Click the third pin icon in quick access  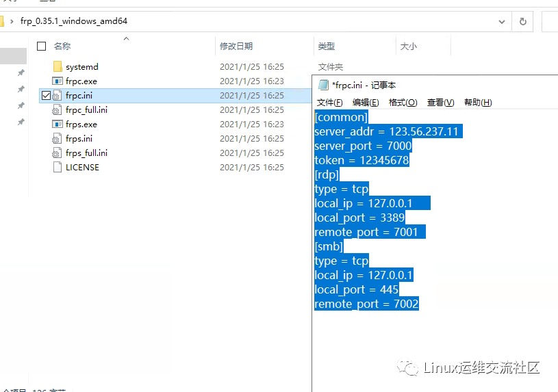(x=21, y=105)
